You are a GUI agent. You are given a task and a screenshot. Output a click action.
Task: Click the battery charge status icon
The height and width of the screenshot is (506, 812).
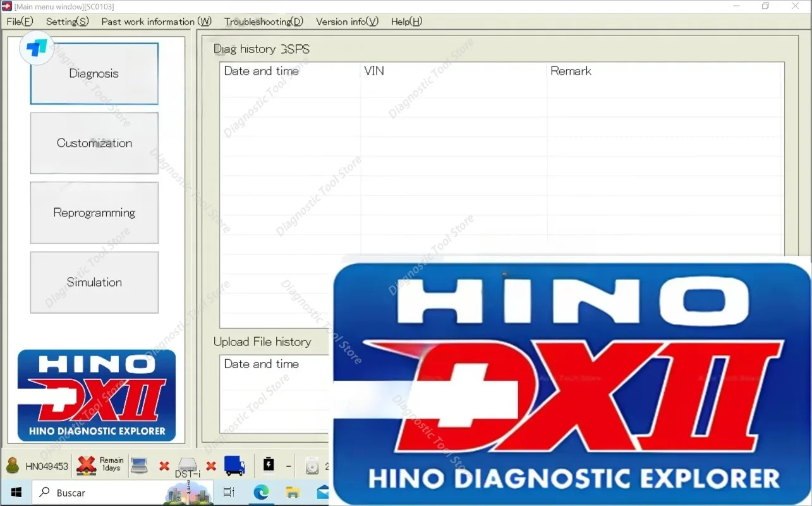(269, 465)
